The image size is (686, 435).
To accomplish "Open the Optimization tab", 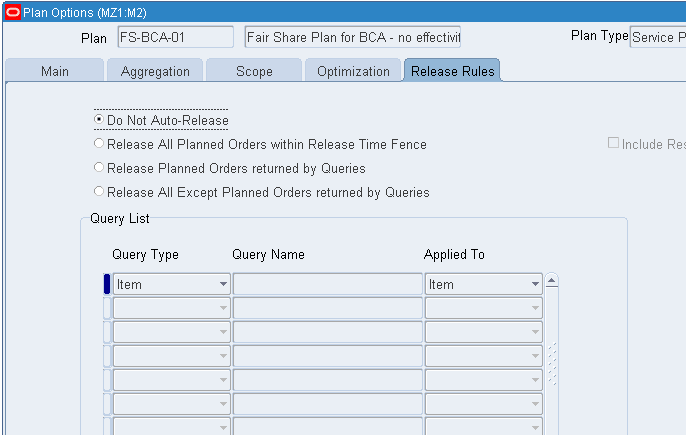I will tap(353, 70).
